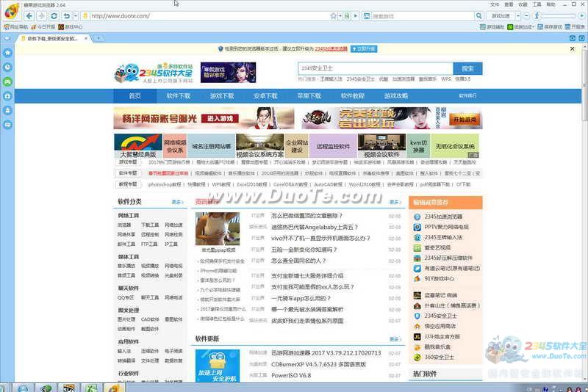
Task: Click 更多 beside 软件分类
Action: [x=177, y=202]
